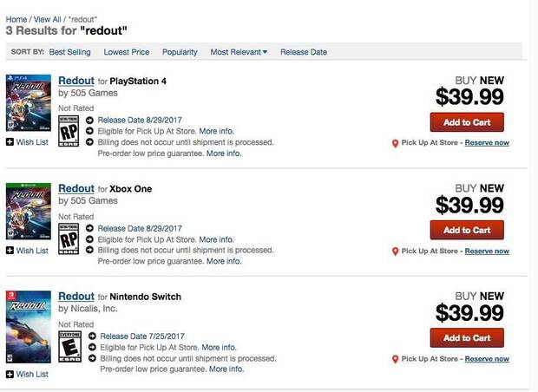538x392 pixels.
Task: Click the ESRB Everyone rating badge
Action: point(70,346)
